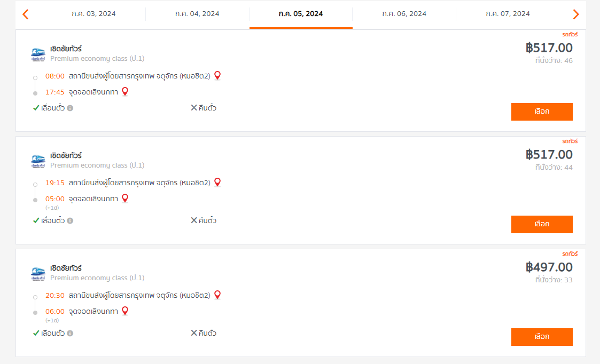This screenshot has height=364, width=600.
Task: Show info icon beside เลื่อนตั๋ว in third trip
Action: [x=70, y=334]
